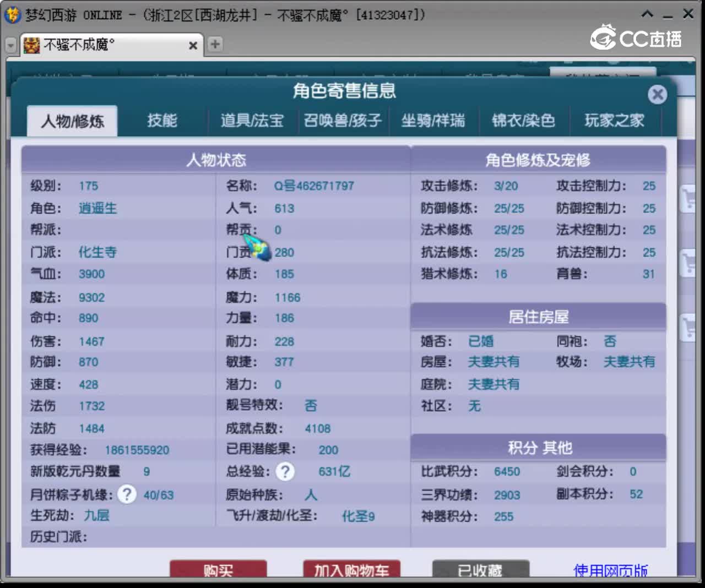Viewport: 705px width, 588px height.
Task: Click the lowest shopping cart icon
Action: pyautogui.click(x=688, y=327)
